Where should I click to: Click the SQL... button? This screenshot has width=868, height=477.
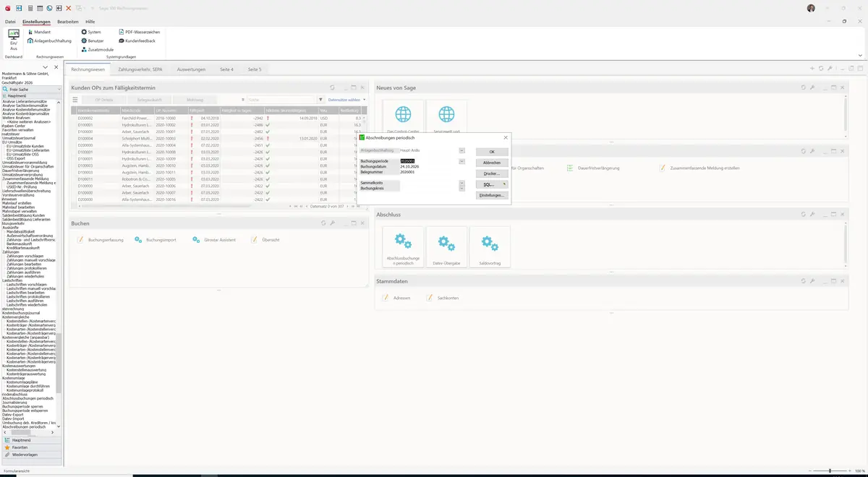[x=492, y=184]
